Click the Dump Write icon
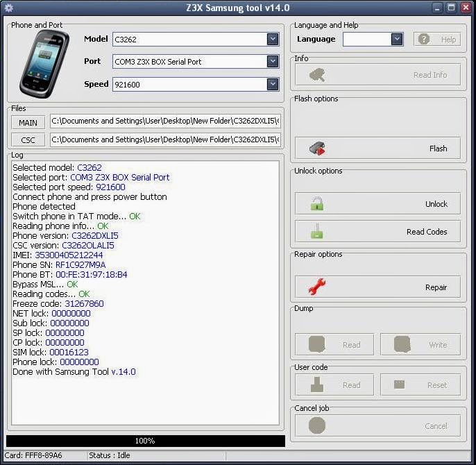Viewport: 476px width, 465px height. coord(402,344)
